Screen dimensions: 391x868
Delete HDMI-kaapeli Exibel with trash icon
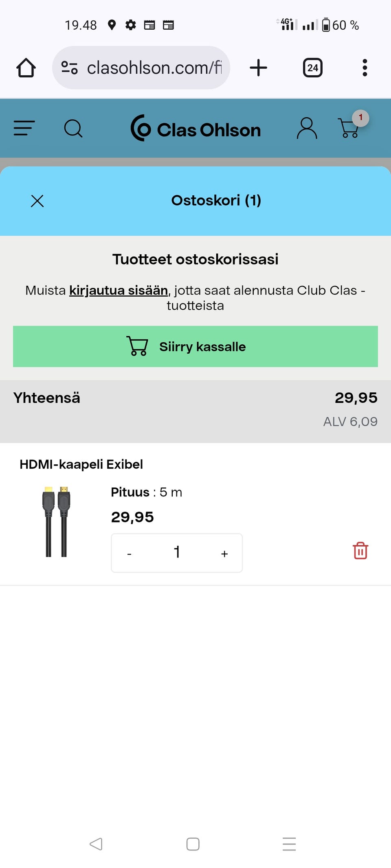(x=360, y=551)
